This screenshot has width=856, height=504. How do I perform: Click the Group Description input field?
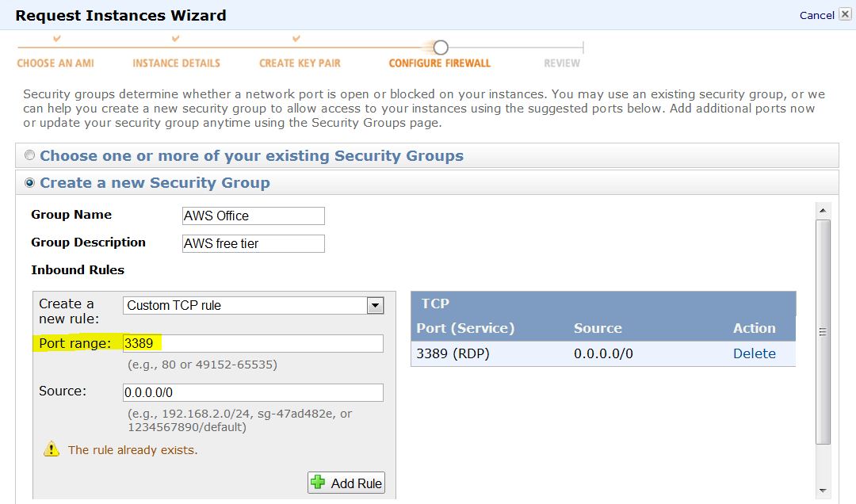tap(254, 243)
